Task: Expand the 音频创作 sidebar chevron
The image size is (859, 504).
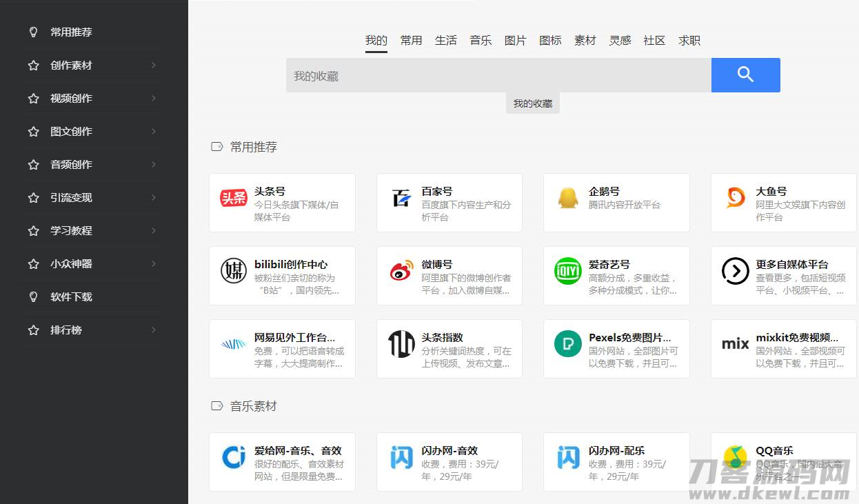Action: click(x=154, y=164)
